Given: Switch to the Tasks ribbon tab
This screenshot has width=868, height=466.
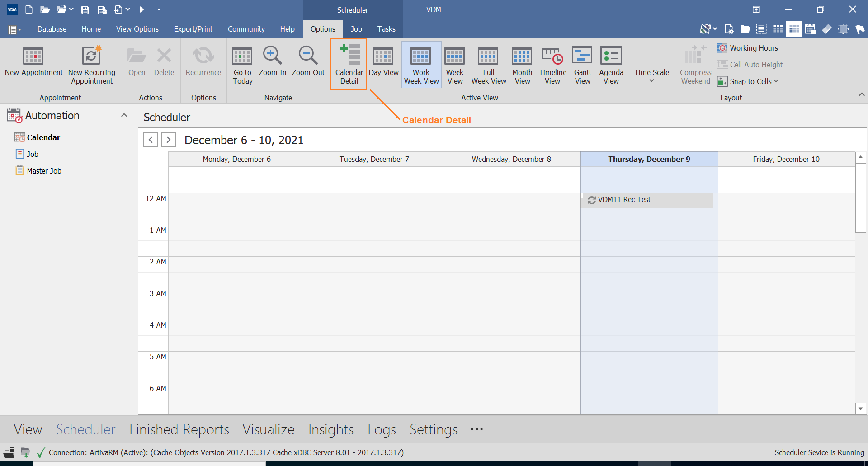Looking at the screenshot, I should point(387,29).
